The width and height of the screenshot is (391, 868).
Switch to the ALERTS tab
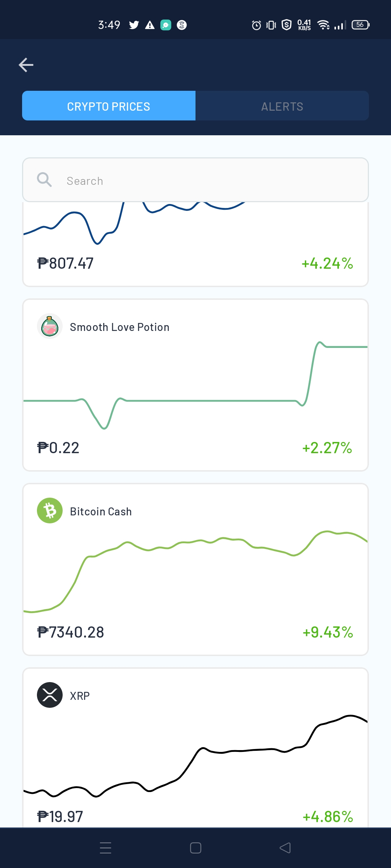pyautogui.click(x=282, y=106)
